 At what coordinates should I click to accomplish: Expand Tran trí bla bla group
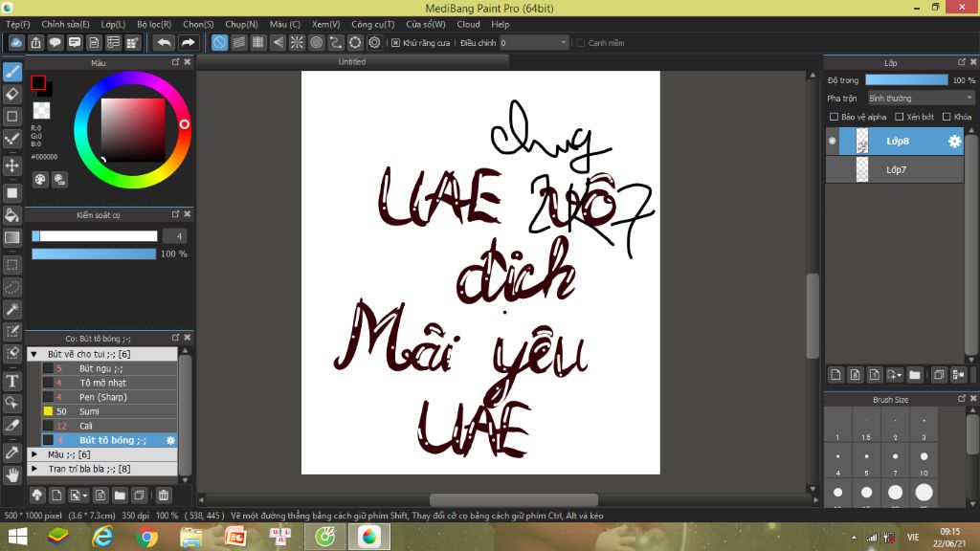[34, 469]
